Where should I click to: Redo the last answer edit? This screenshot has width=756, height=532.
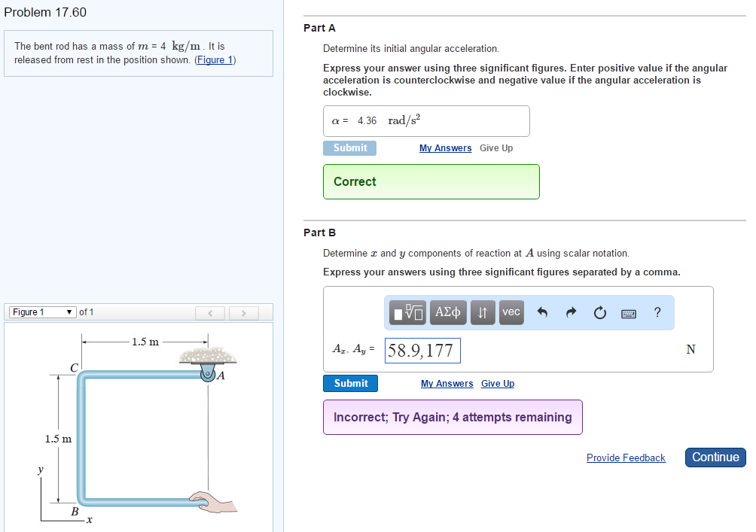(572, 312)
